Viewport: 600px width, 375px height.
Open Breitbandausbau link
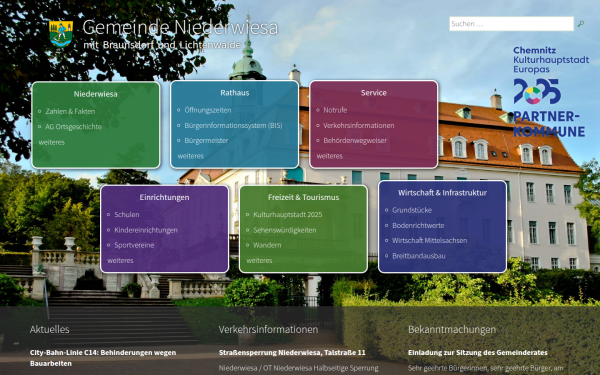(x=419, y=256)
